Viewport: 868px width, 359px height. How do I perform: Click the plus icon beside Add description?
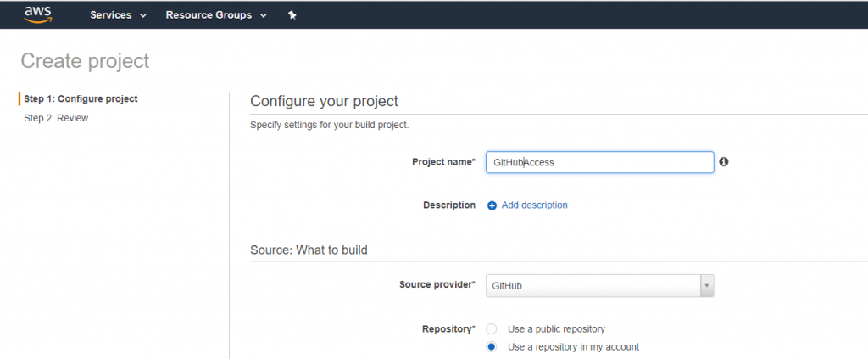click(x=492, y=205)
